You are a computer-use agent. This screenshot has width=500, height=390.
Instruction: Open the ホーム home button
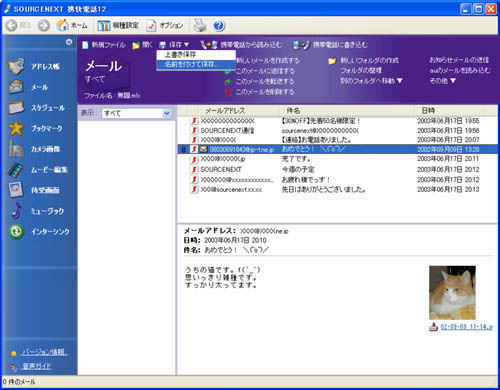click(72, 26)
